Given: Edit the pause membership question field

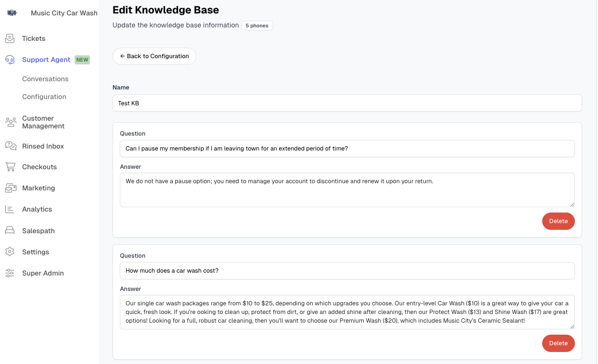Looking at the screenshot, I should click(x=347, y=149).
